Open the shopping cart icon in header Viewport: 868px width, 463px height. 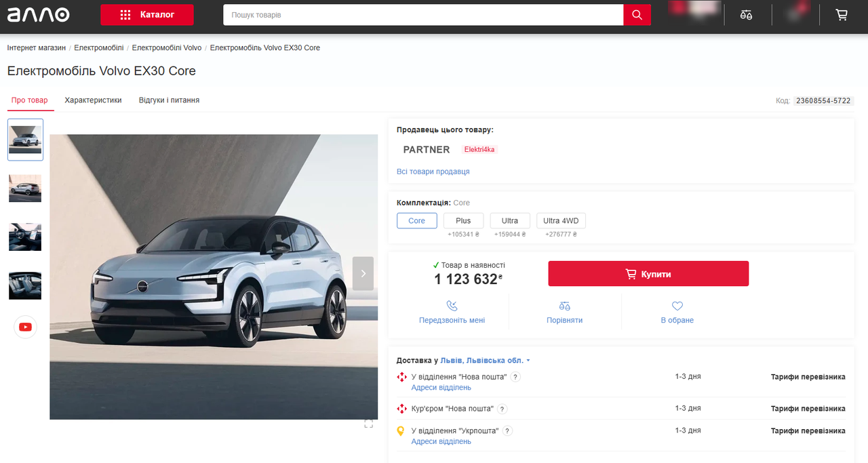click(x=842, y=15)
